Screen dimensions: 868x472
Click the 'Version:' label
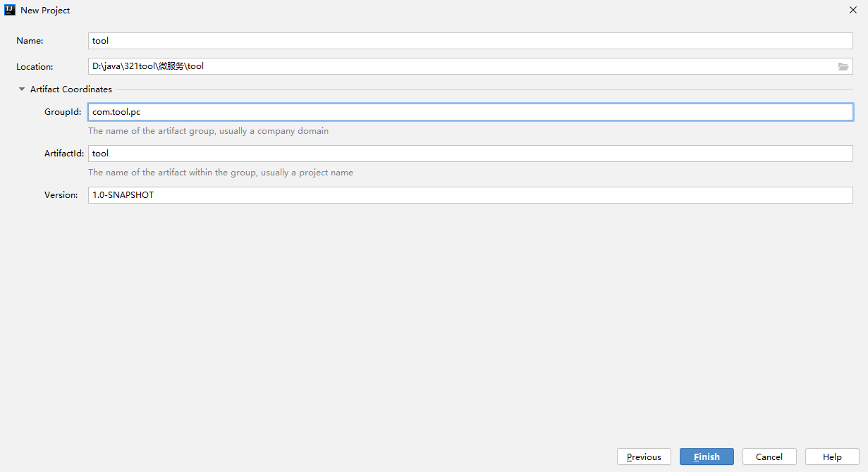pos(61,195)
